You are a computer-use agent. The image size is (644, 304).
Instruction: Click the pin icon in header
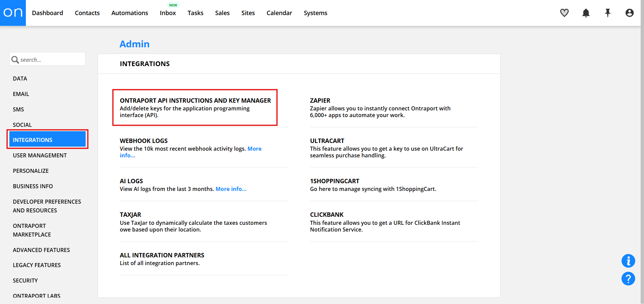[x=608, y=13]
